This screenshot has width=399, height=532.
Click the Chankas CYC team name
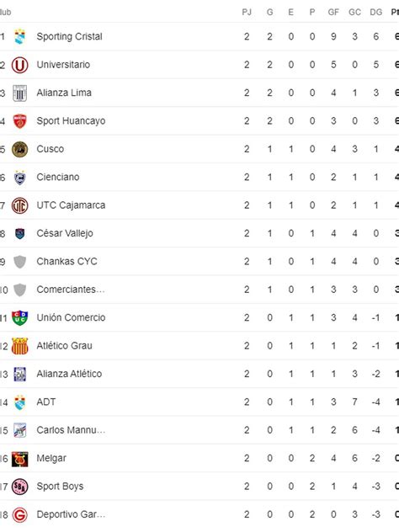66,262
